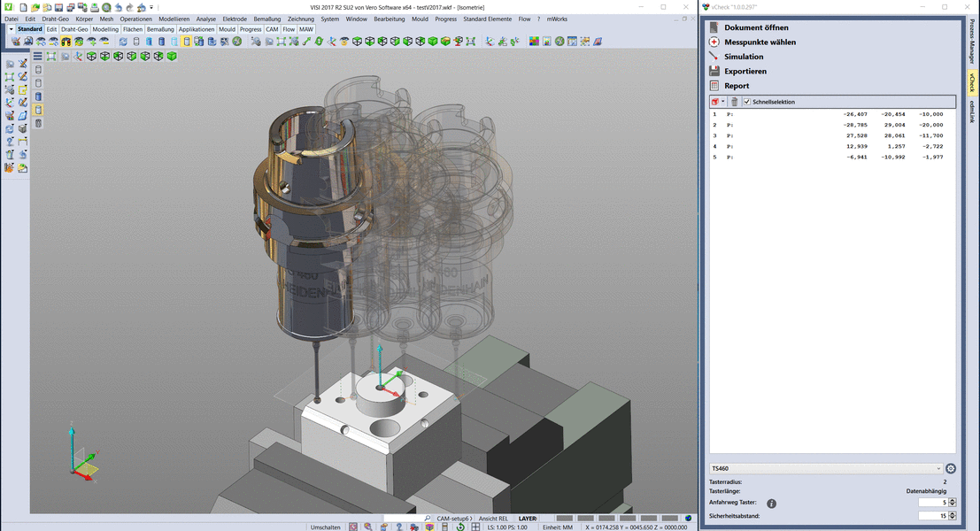
Task: Open the mWorks menu
Action: point(557,19)
